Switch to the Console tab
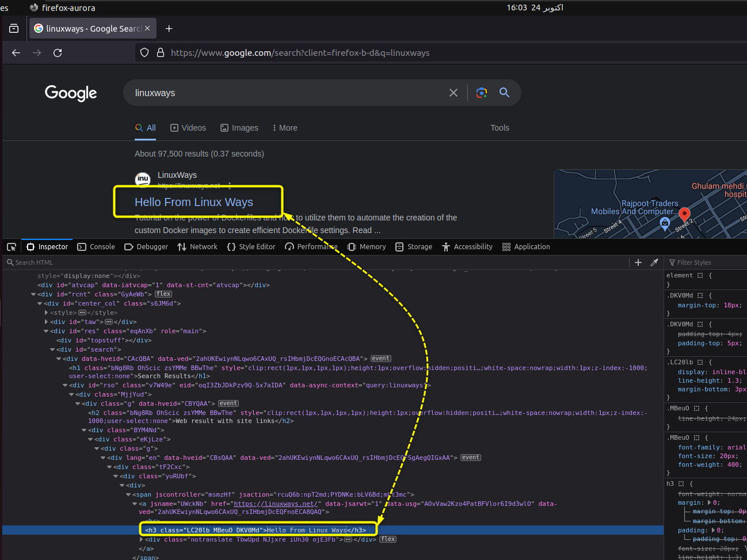 click(x=96, y=247)
